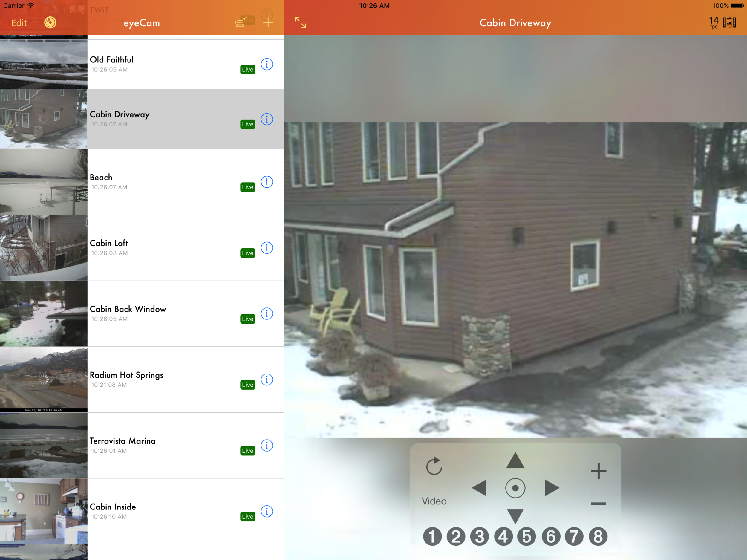Go to camera preset 3
The height and width of the screenshot is (560, 747).
click(480, 536)
